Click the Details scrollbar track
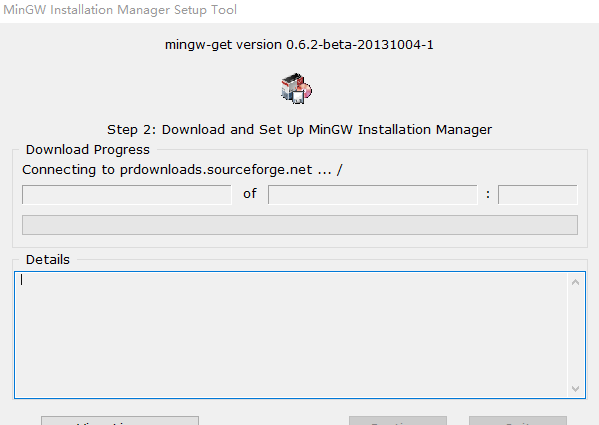Image resolution: width=599 pixels, height=425 pixels. 576,336
